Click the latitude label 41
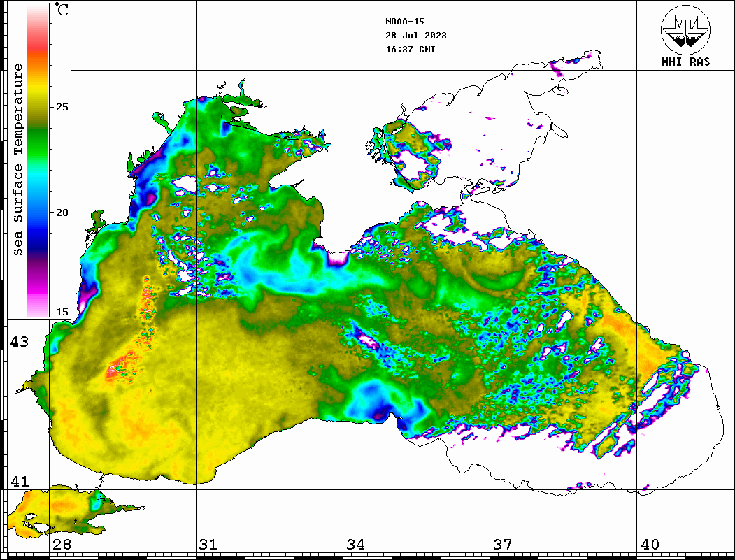The image size is (735, 560). pyautogui.click(x=20, y=481)
